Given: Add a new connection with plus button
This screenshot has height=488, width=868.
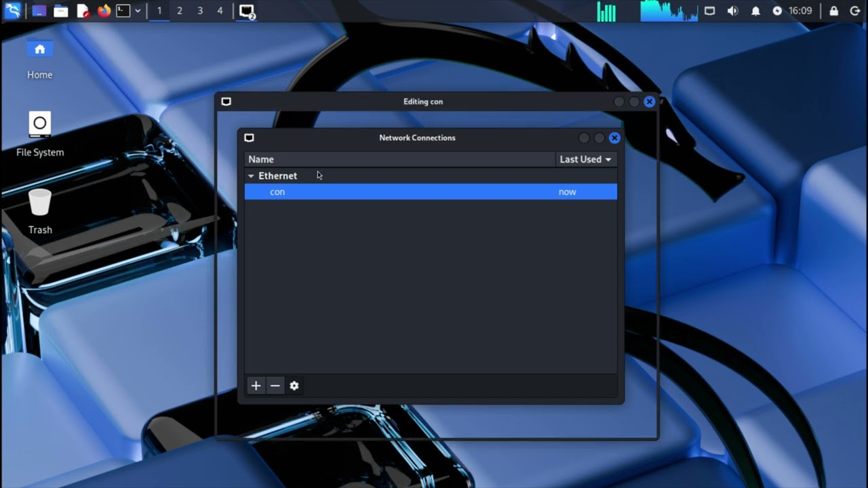Looking at the screenshot, I should coord(256,386).
